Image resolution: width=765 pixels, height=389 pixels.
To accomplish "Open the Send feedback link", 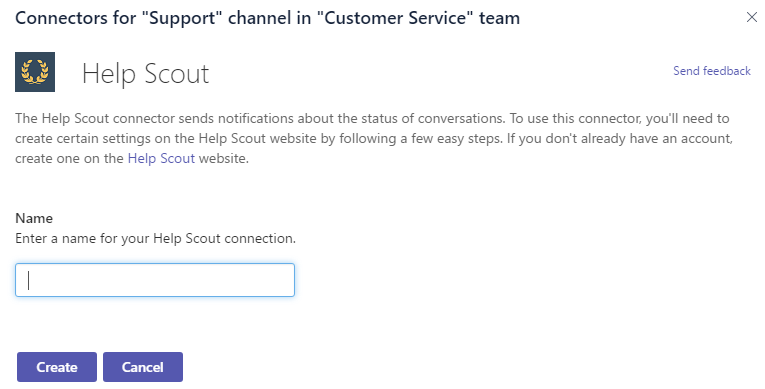I will (x=712, y=71).
